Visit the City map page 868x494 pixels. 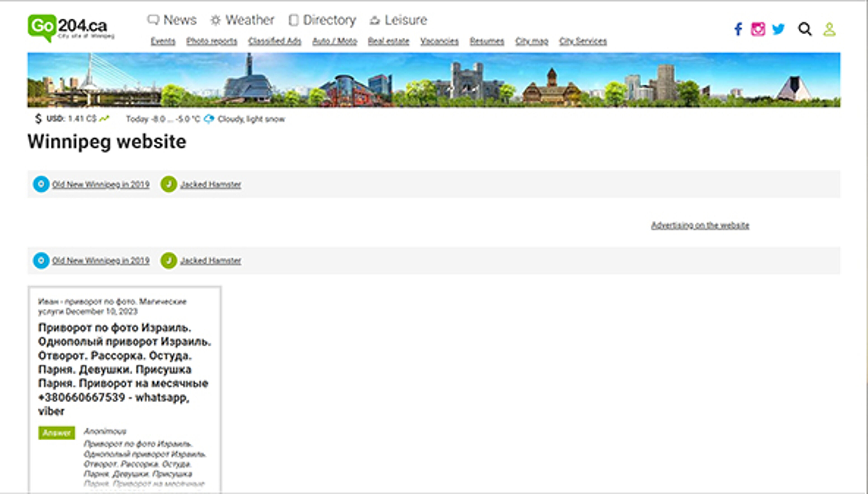(x=532, y=41)
